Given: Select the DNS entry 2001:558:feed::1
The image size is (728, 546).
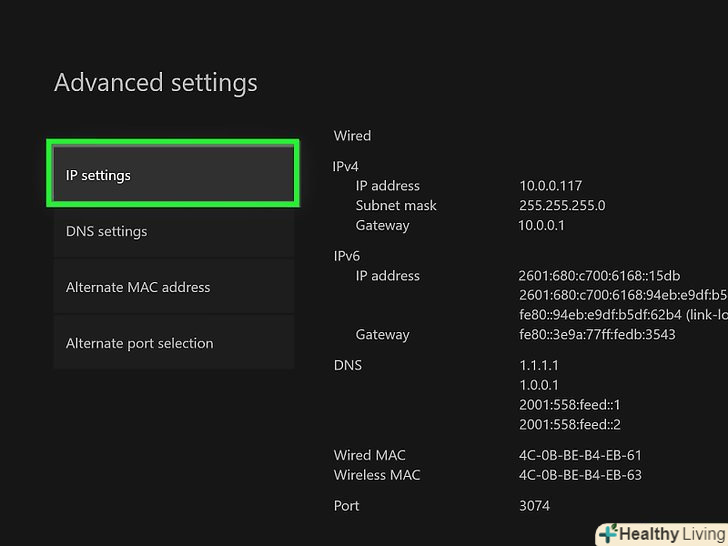Looking at the screenshot, I should pos(570,405).
